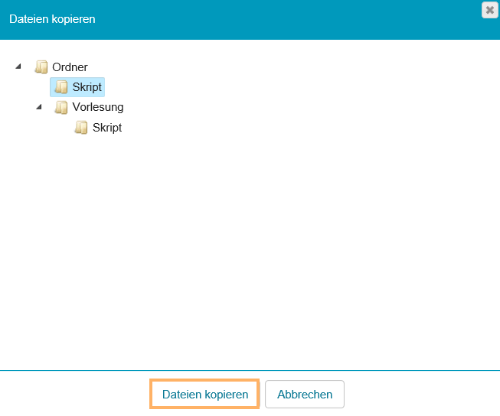Confirm with the Dateien kopieren button
The image size is (500, 416).
click(205, 394)
